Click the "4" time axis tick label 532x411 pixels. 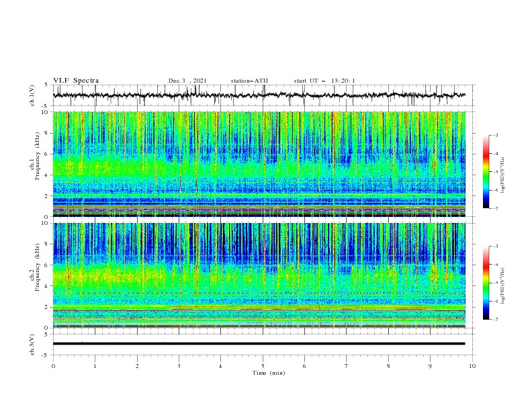pos(220,366)
